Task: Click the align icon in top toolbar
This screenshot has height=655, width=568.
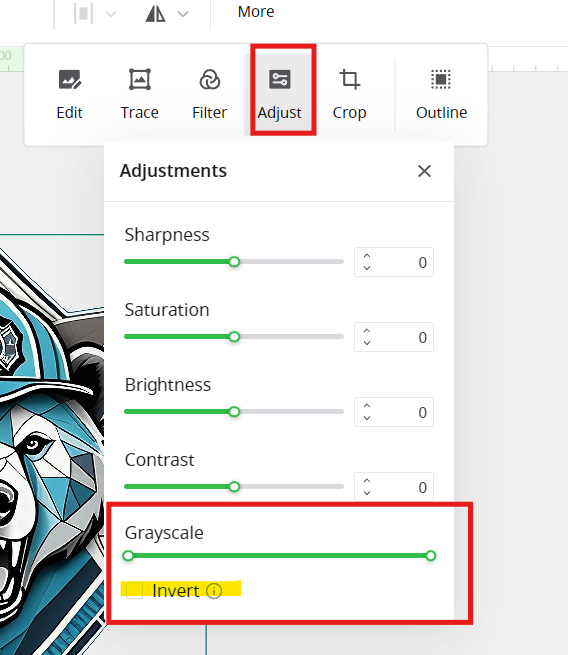Action: pos(83,14)
